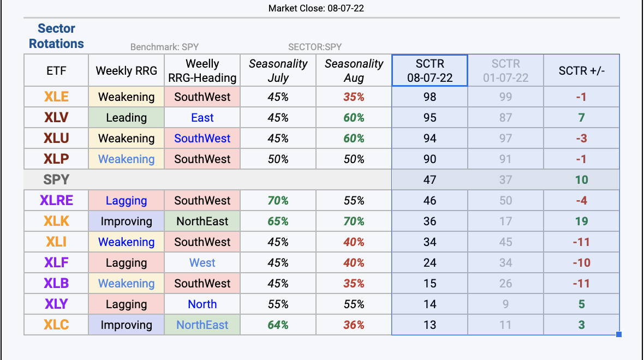Select the XLRE July seasonality 70% cell

click(278, 200)
